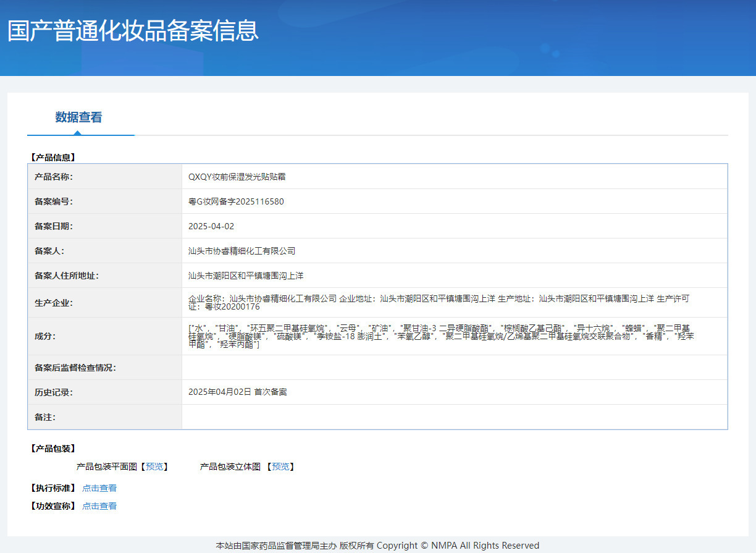
Task: Click the 产品名称 row label
Action: click(54, 177)
